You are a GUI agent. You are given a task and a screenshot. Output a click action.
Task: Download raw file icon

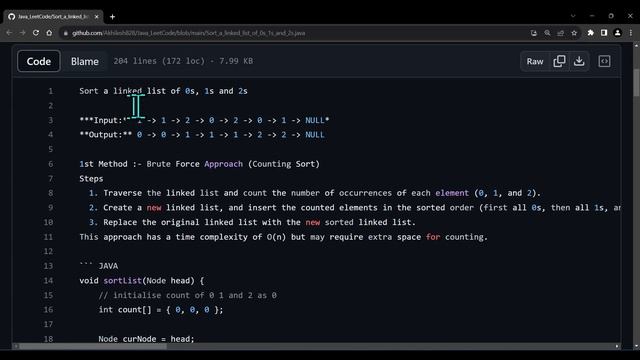click(579, 61)
